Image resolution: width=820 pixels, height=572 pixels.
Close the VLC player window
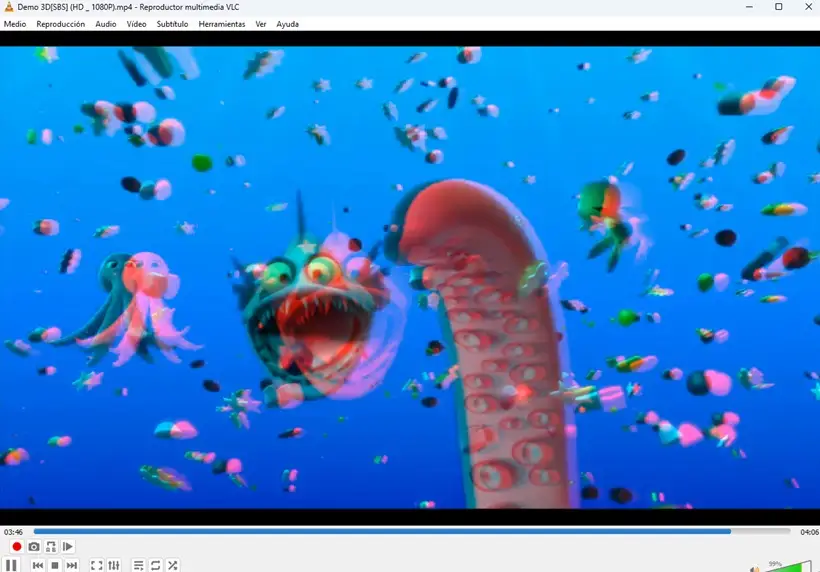(808, 7)
